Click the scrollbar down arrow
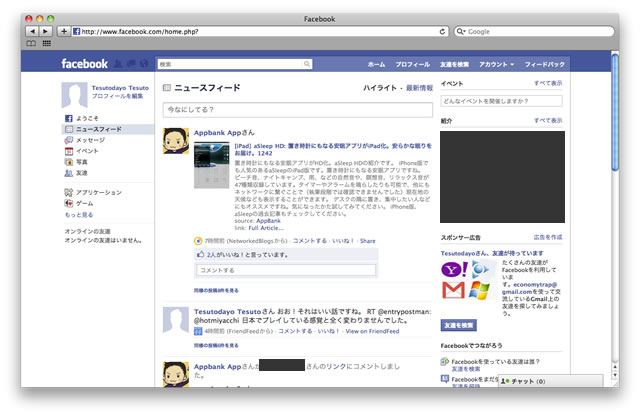The height and width of the screenshot is (416, 640). click(615, 375)
